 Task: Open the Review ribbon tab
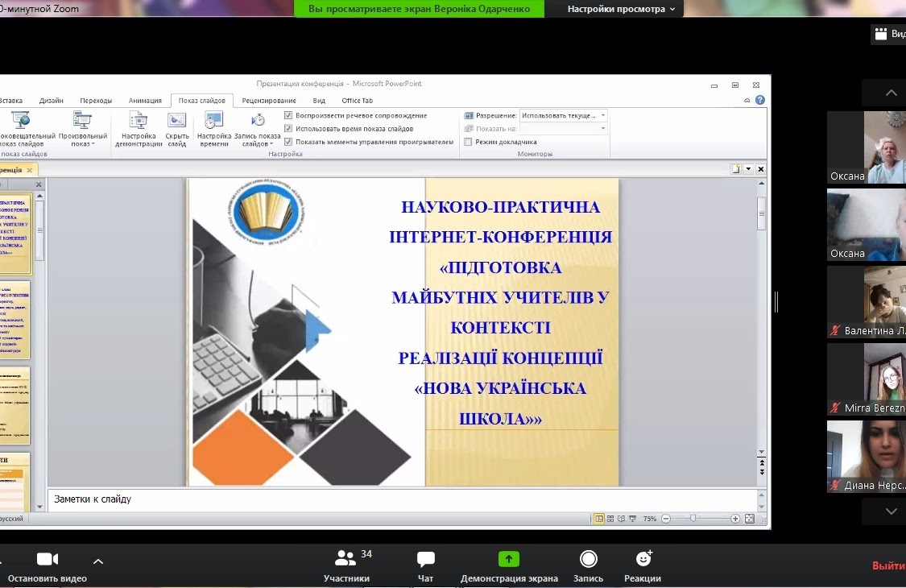click(269, 101)
